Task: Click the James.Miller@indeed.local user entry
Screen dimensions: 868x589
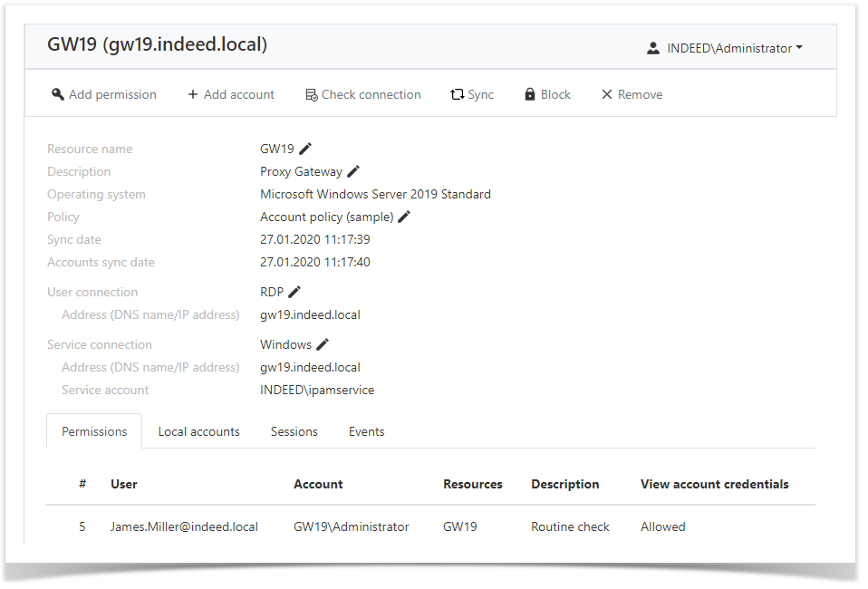Action: (184, 526)
